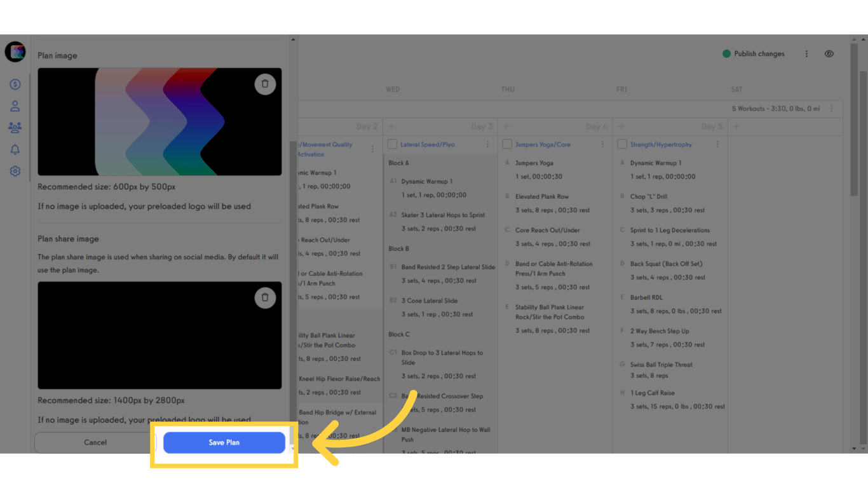868x488 pixels.
Task: Open settings with the gear icon
Action: 15,171
